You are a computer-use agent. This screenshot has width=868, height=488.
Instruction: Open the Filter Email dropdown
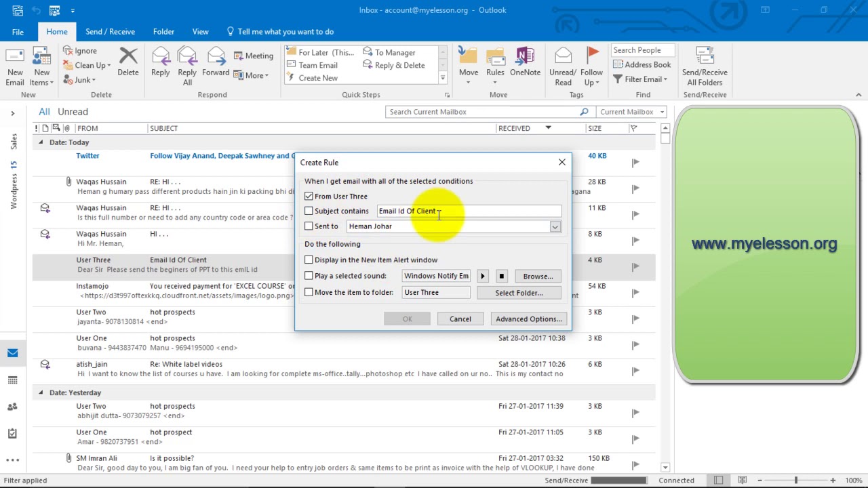pos(641,79)
